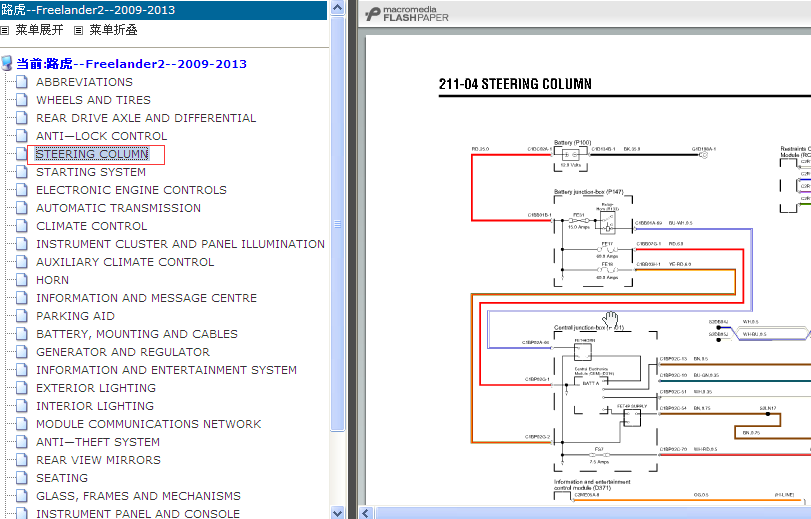Image resolution: width=811 pixels, height=519 pixels.
Task: Click page icon beside WHEELS AND TIRES
Action: pos(22,100)
